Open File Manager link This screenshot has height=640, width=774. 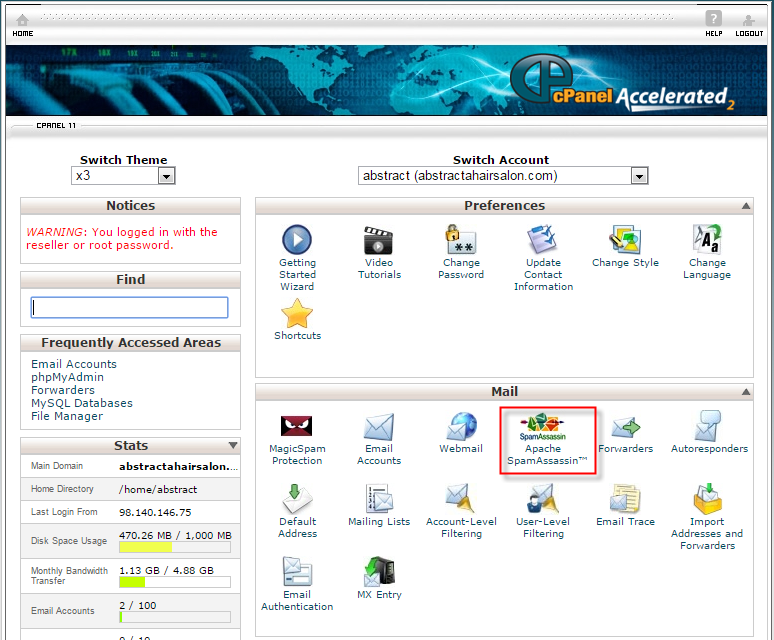coord(67,416)
